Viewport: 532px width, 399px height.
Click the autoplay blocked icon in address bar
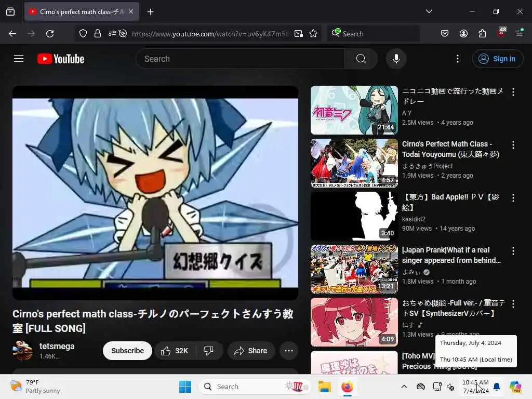[x=123, y=33]
